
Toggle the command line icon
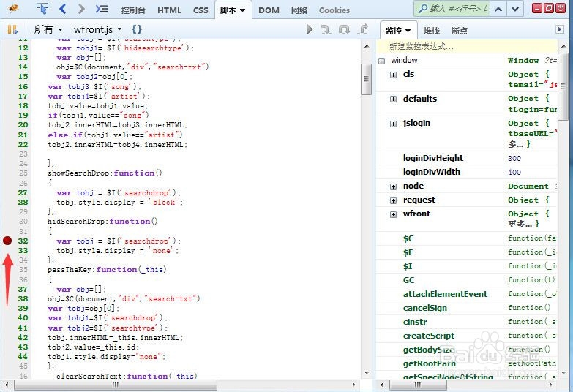pyautogui.click(x=101, y=8)
